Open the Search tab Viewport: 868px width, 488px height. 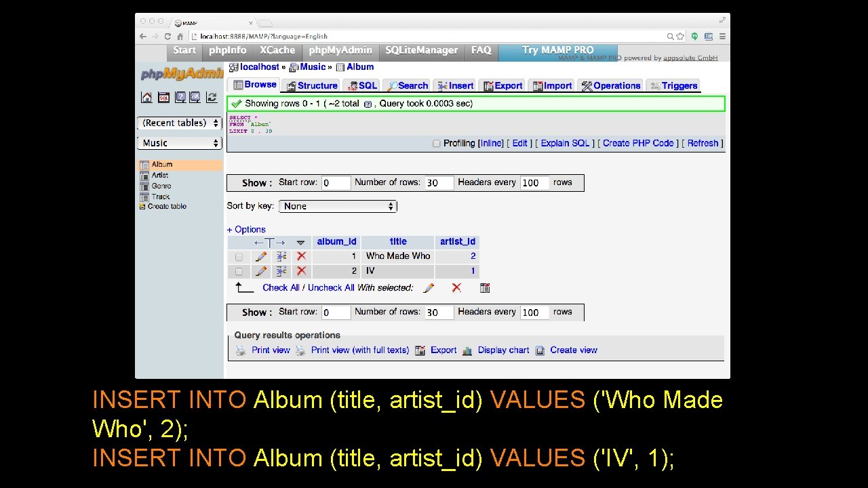tap(407, 86)
